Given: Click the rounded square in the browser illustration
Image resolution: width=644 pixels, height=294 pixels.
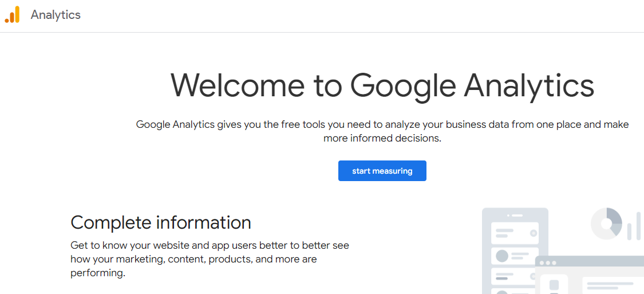Looking at the screenshot, I should (554, 285).
